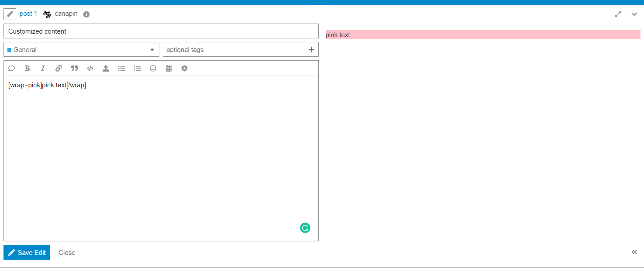Open the post 1 link
Viewport: 644px width, 268px height.
coord(28,14)
